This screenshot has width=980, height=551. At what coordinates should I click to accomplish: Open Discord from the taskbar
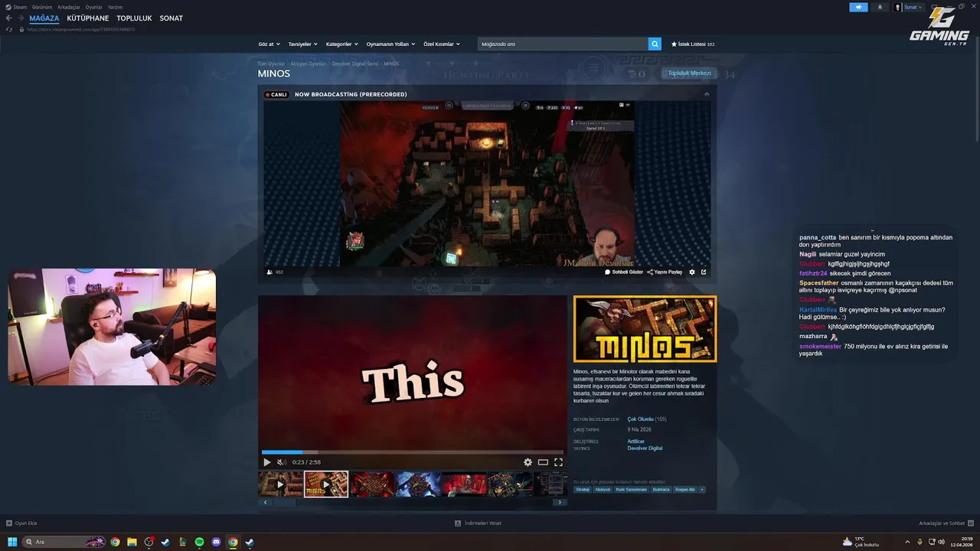(216, 542)
